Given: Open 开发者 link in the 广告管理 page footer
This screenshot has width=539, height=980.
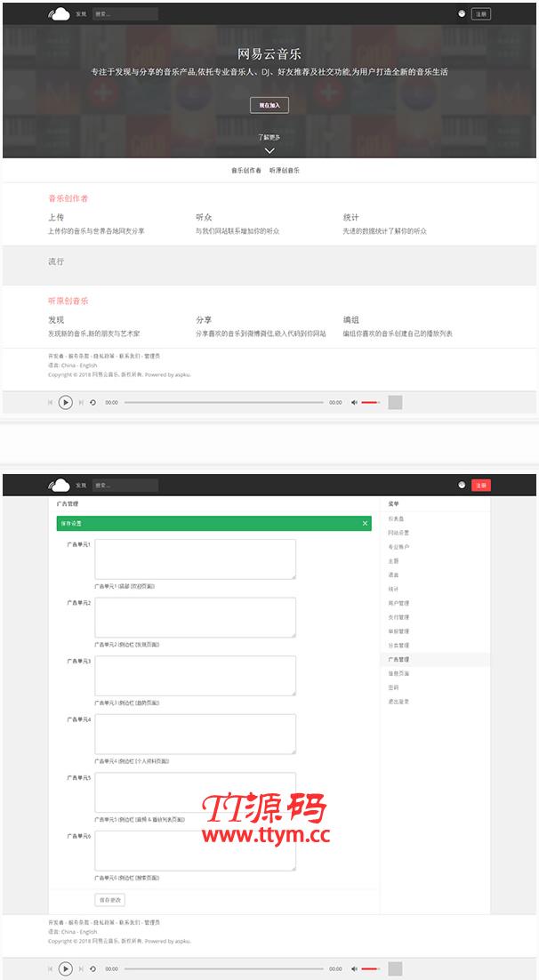Looking at the screenshot, I should [56, 922].
